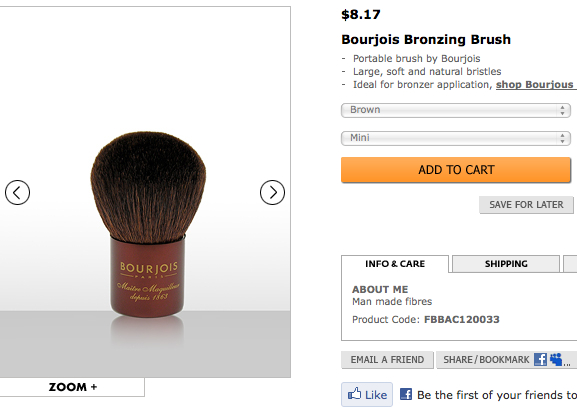Click the SAVE FOR LATER button
The width and height of the screenshot is (577, 408).
click(x=526, y=205)
